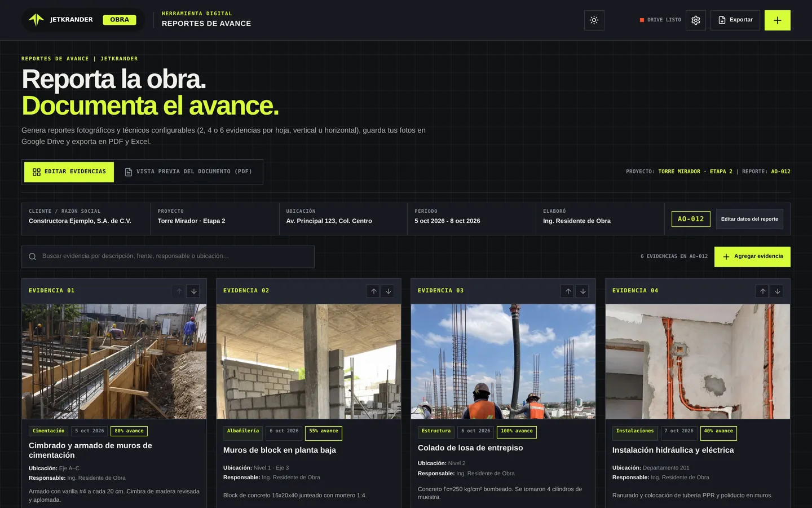Switch to Vista Previa del Documento tab
812x508 pixels.
(x=188, y=172)
